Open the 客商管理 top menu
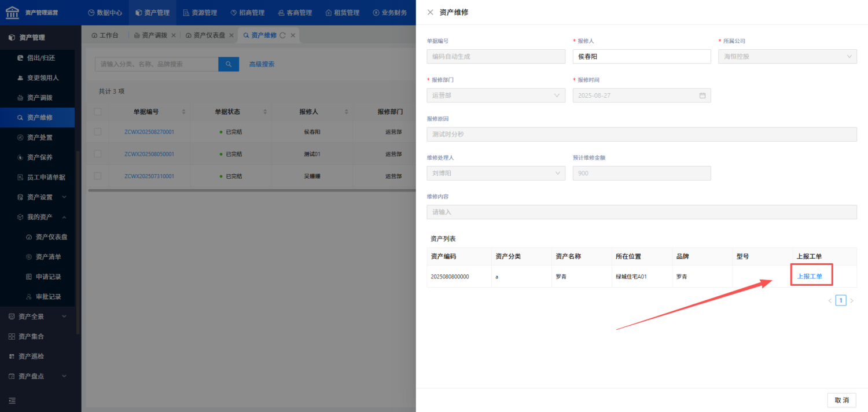This screenshot has height=412, width=868. (x=295, y=13)
